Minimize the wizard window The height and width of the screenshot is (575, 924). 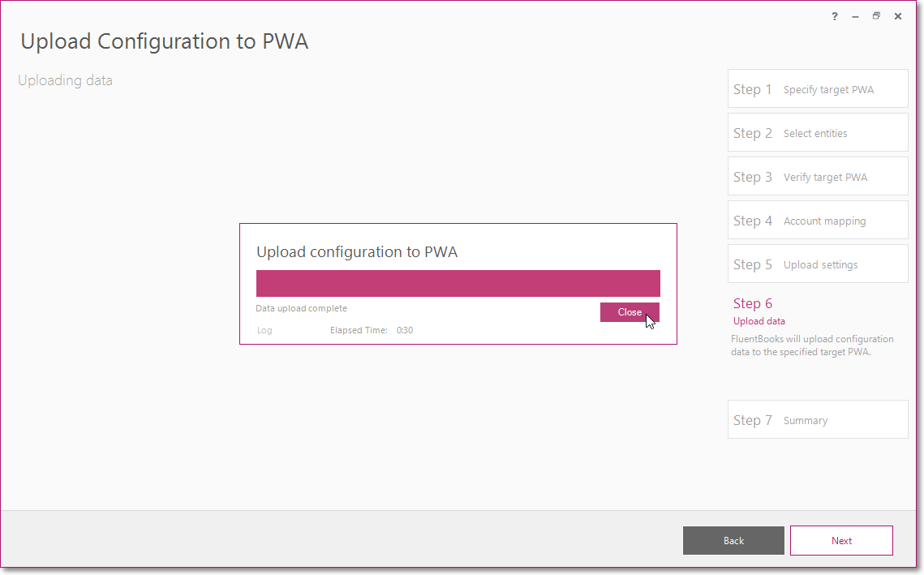855,16
